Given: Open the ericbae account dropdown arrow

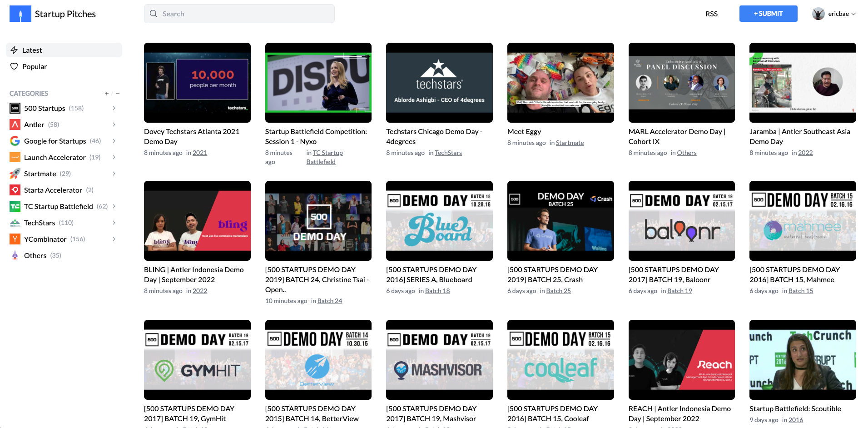Looking at the screenshot, I should [x=853, y=14].
